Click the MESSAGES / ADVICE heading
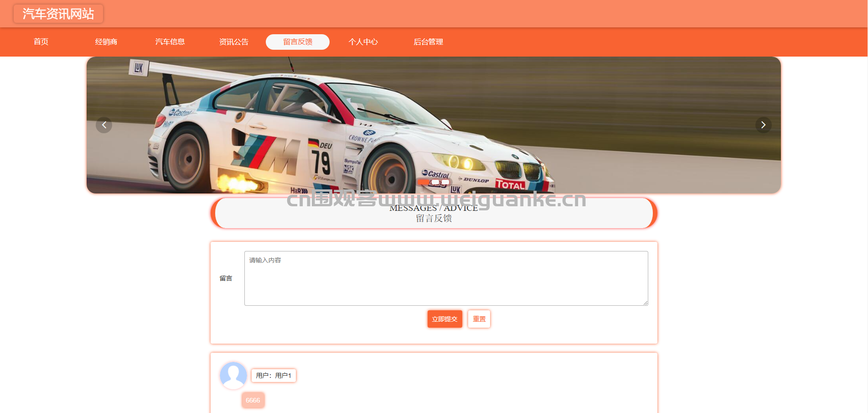This screenshot has height=413, width=868. pos(434,208)
